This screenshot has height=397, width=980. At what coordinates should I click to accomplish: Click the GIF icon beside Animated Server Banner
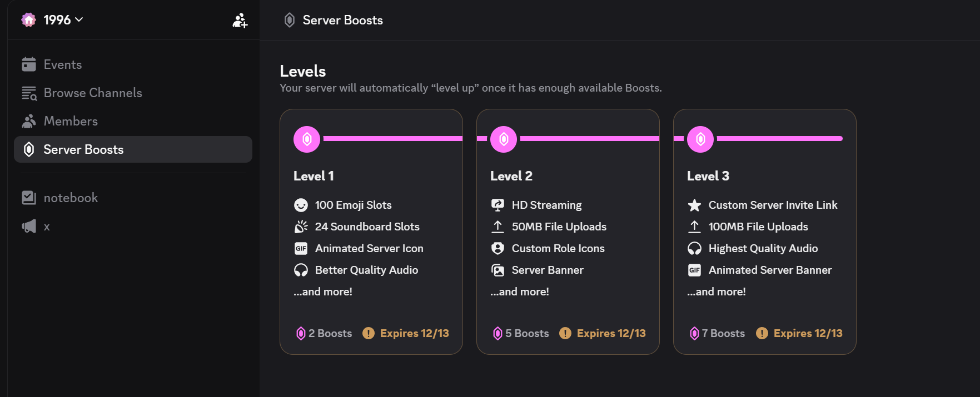(694, 270)
